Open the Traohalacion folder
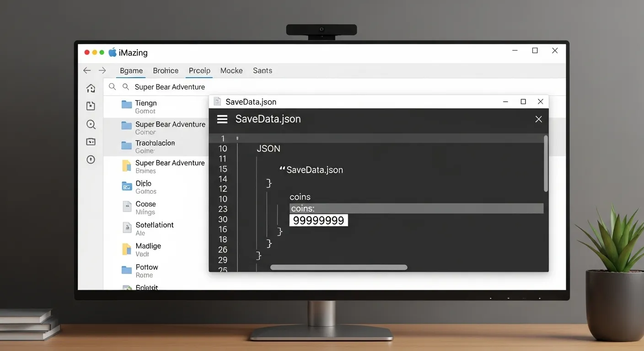The height and width of the screenshot is (351, 644). (x=155, y=143)
